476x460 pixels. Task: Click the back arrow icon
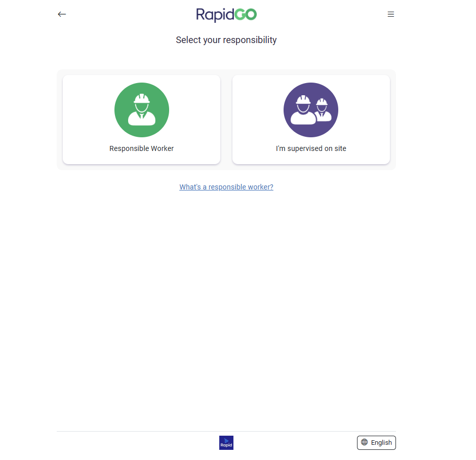[x=62, y=14]
